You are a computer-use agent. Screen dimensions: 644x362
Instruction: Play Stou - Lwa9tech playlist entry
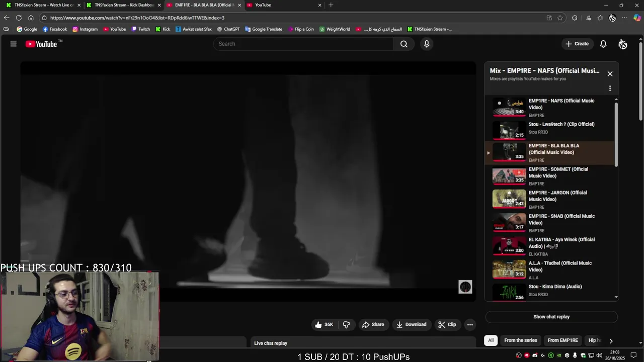click(549, 130)
